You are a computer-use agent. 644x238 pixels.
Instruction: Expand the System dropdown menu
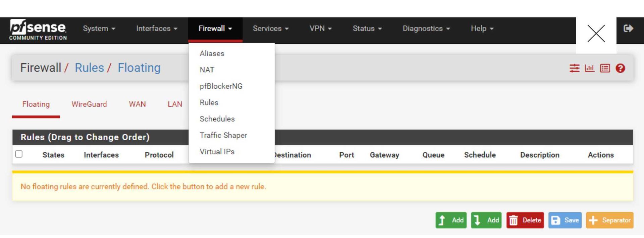(x=99, y=28)
